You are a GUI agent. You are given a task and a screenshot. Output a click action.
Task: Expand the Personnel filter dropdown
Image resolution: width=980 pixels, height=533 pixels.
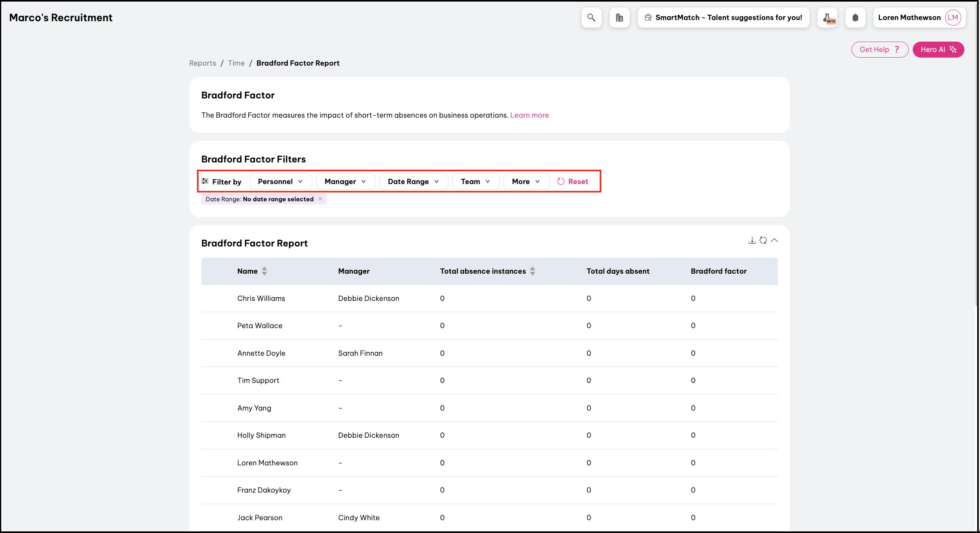point(280,182)
